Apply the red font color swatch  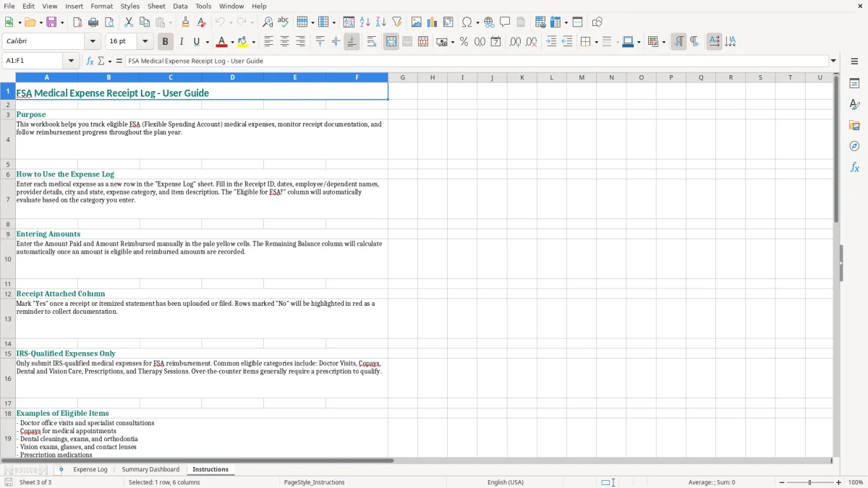222,42
